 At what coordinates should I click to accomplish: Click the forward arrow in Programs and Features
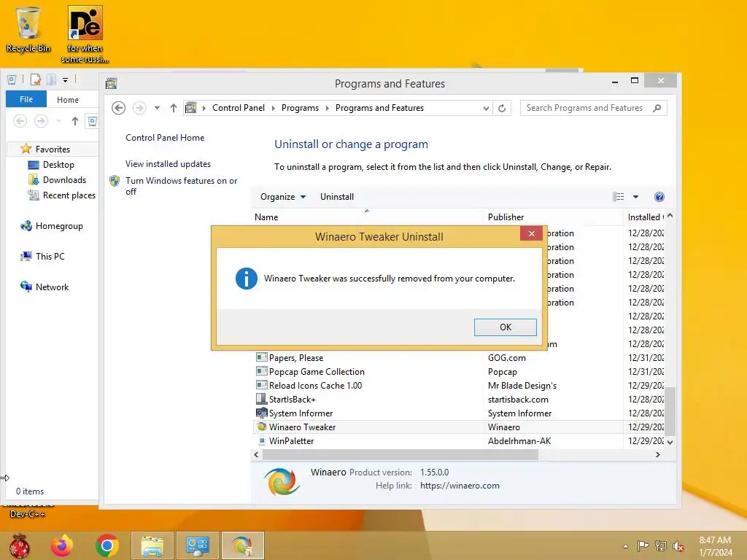pos(139,108)
